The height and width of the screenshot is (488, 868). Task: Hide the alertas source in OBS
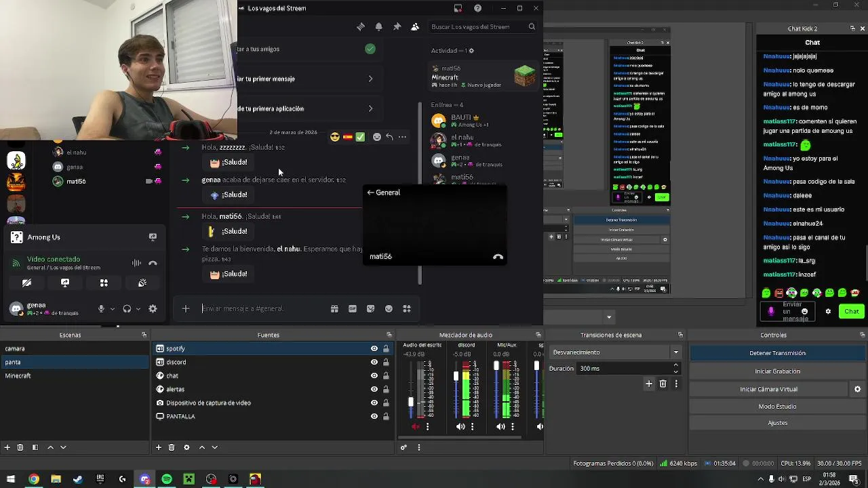coord(374,389)
